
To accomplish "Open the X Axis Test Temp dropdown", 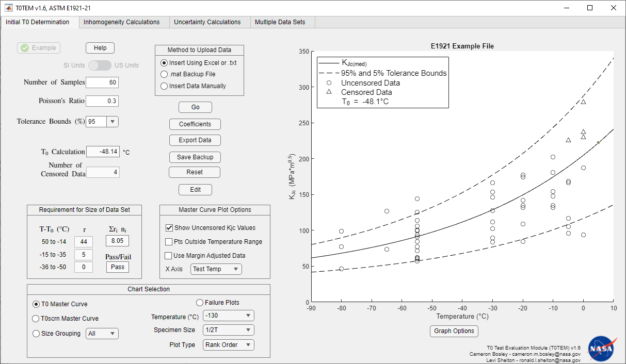I will (216, 269).
